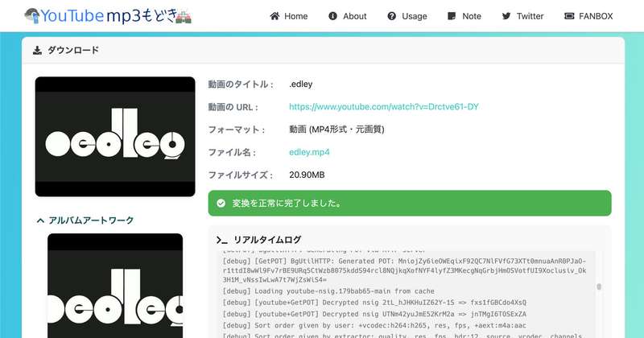This screenshot has width=644, height=338.
Task: Click the Twitter bird icon
Action: (506, 16)
